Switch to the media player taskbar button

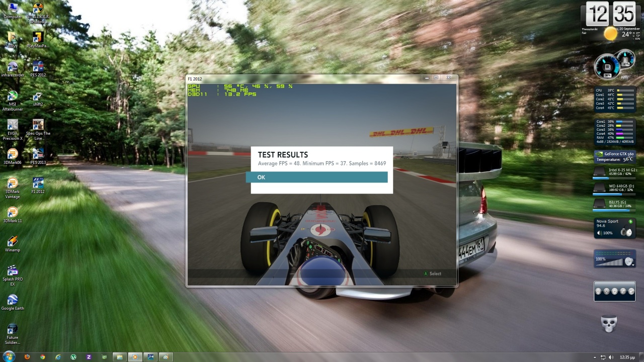tap(135, 357)
